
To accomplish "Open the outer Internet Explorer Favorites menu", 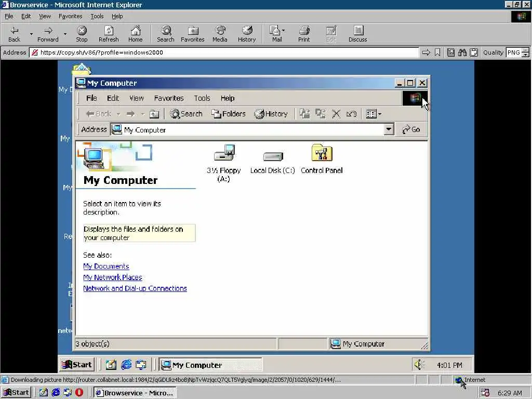I will (70, 16).
